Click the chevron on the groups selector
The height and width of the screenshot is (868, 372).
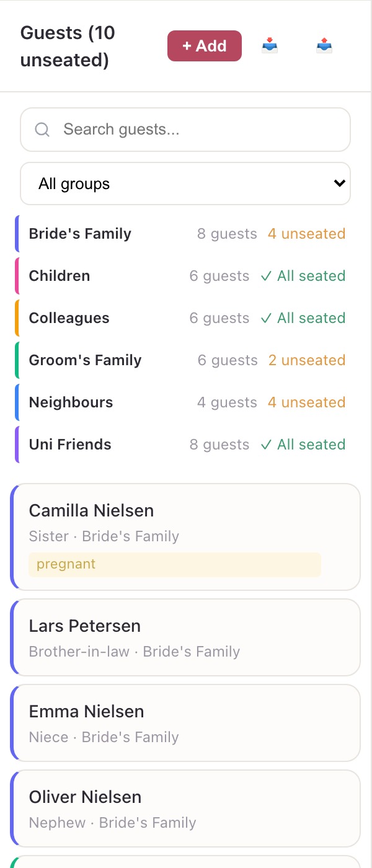point(339,184)
